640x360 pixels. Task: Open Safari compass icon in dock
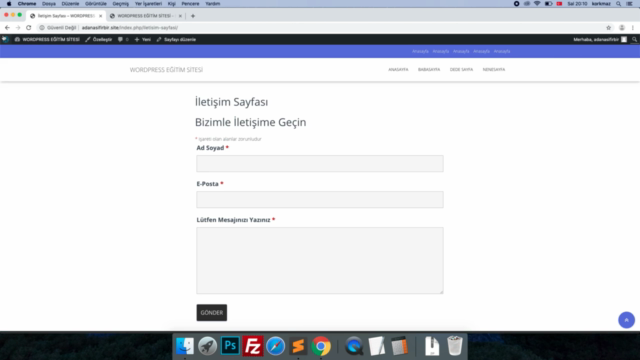[276, 346]
